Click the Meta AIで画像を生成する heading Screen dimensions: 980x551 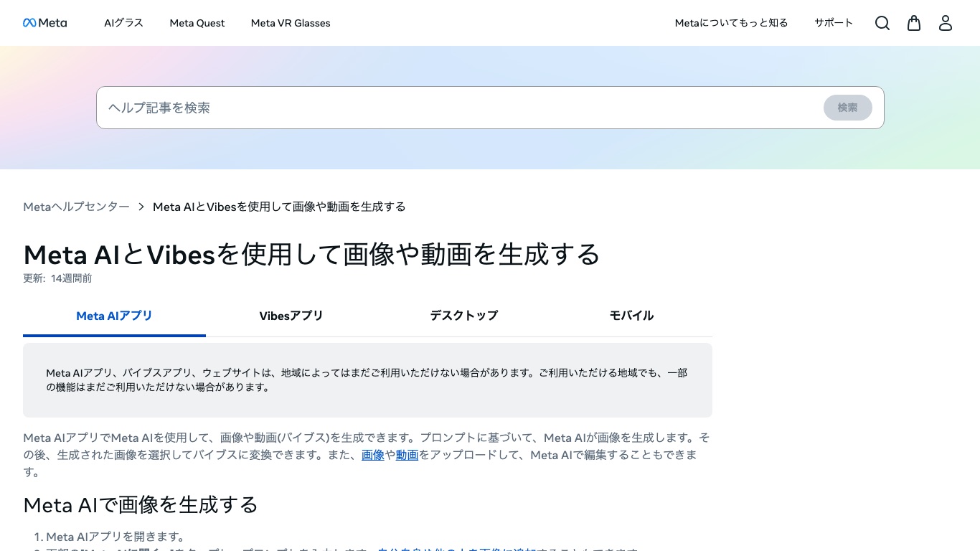(141, 504)
